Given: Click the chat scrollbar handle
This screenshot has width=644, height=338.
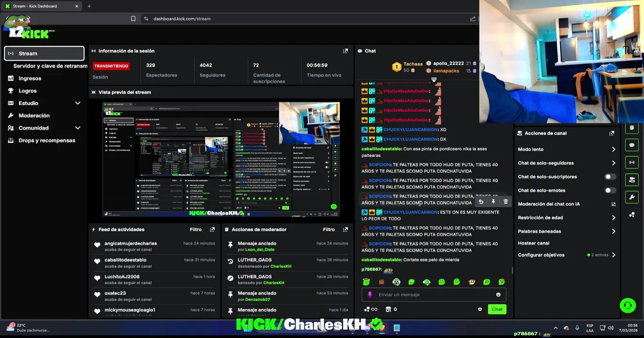Looking at the screenshot, I should pos(512,271).
